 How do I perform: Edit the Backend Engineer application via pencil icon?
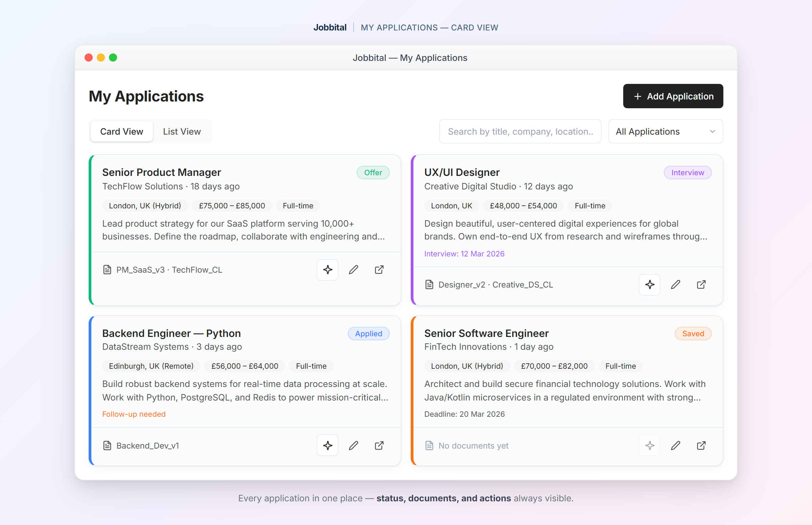(x=353, y=445)
